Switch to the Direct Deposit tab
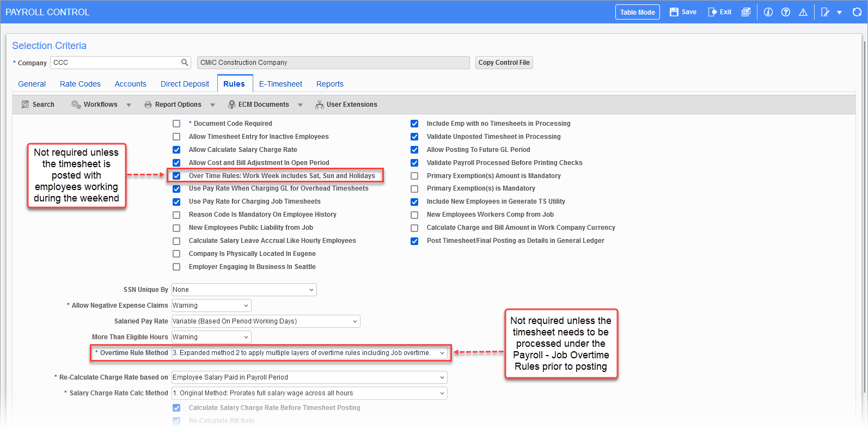The image size is (868, 428). [185, 84]
